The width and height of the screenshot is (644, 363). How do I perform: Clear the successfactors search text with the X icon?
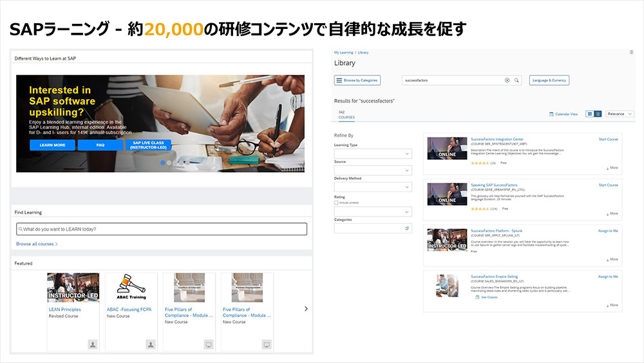(507, 80)
